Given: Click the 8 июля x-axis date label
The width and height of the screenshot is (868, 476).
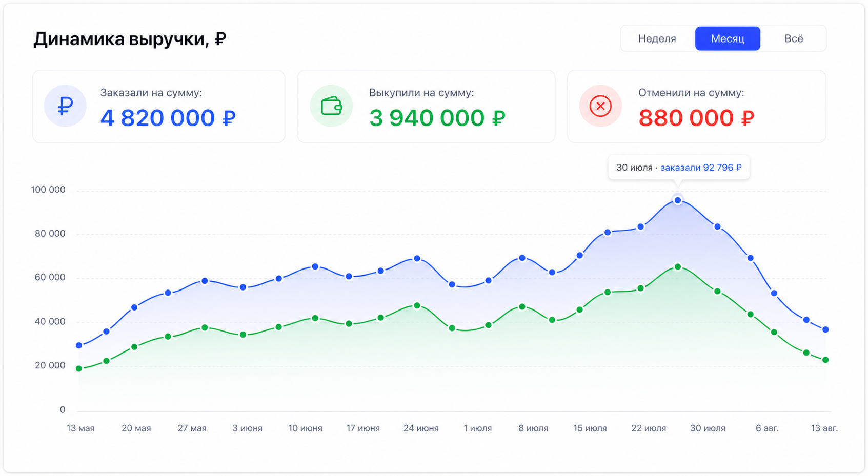Looking at the screenshot, I should coord(533,428).
